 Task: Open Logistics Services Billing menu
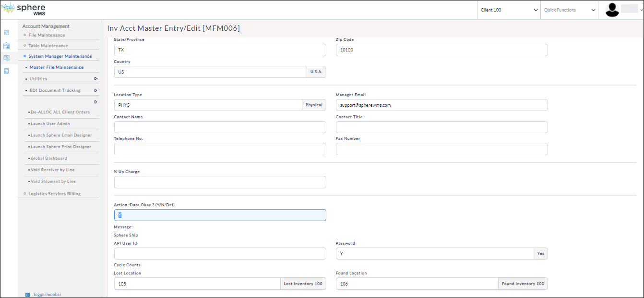(54, 194)
